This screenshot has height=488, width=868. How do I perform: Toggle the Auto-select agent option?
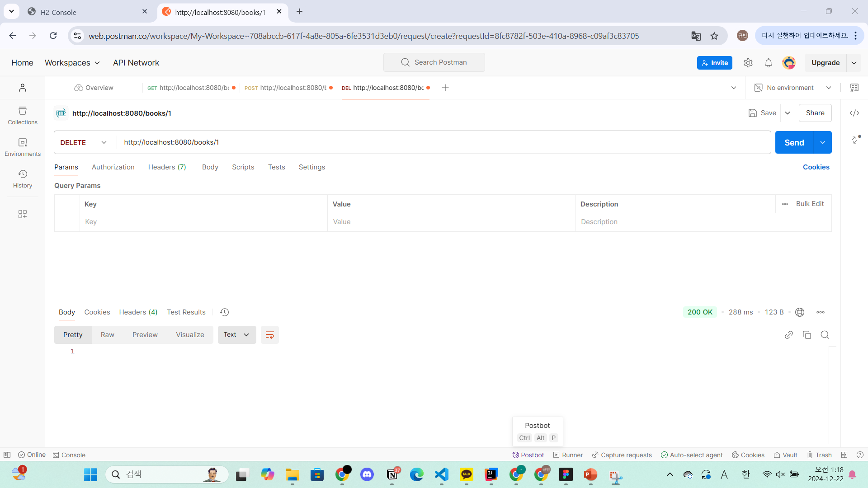click(692, 455)
